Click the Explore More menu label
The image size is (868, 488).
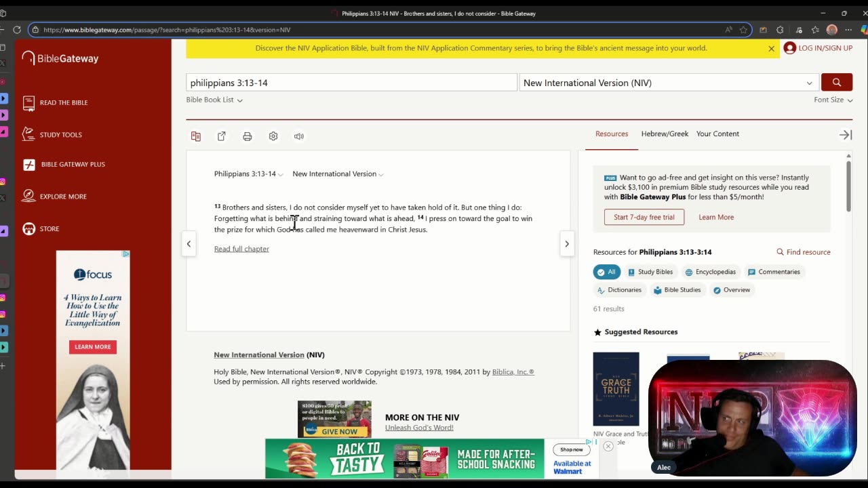coord(63,197)
